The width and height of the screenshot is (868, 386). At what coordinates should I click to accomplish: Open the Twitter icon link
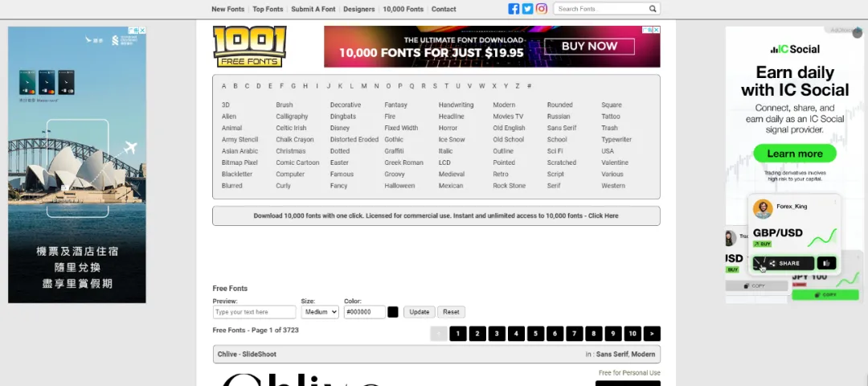pyautogui.click(x=527, y=9)
